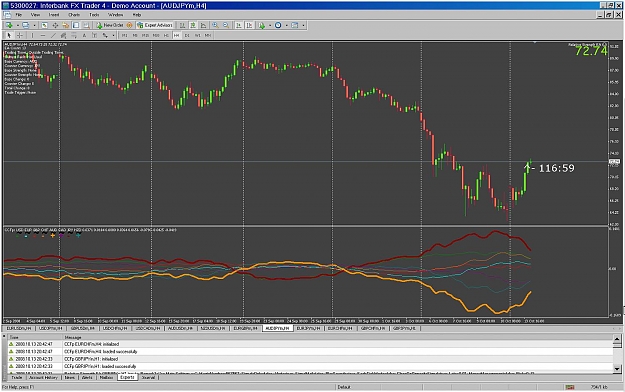Switch timeframe to M1
The image size is (625, 392).
[124, 35]
